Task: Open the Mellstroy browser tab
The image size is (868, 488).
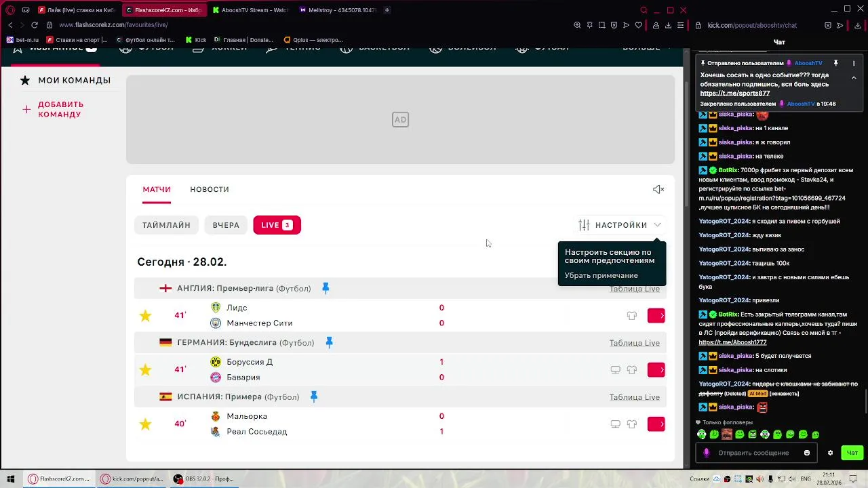Action: click(x=337, y=10)
